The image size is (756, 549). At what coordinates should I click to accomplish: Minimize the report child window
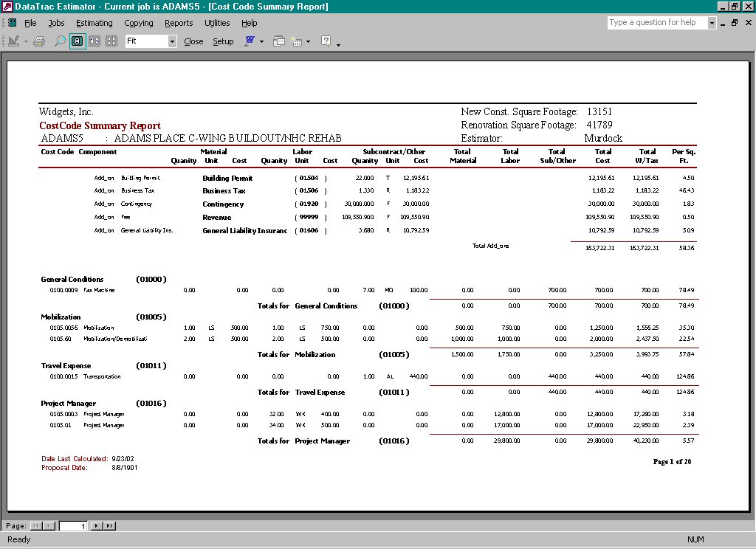(x=723, y=23)
